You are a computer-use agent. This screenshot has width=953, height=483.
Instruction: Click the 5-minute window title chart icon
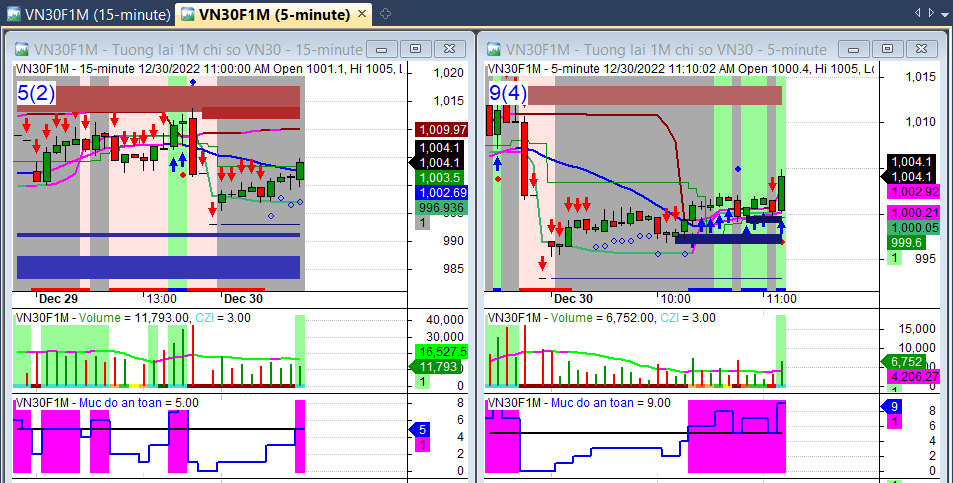494,49
